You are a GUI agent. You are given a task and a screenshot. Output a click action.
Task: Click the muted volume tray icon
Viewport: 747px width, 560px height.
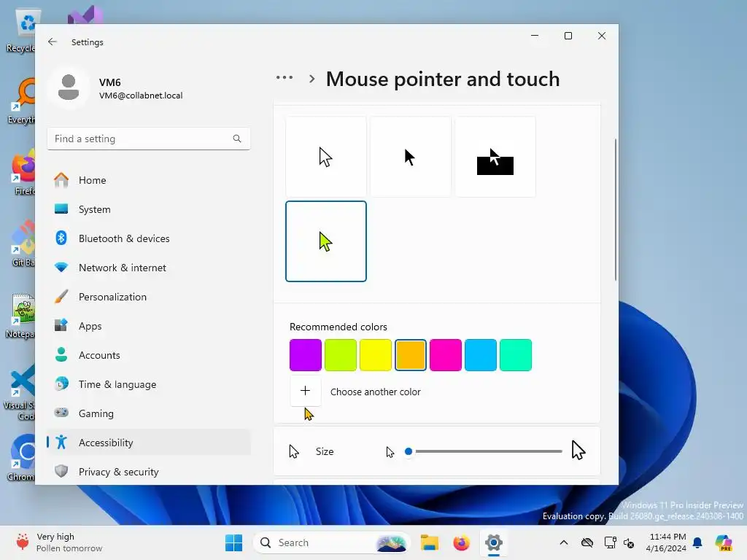[x=629, y=542]
